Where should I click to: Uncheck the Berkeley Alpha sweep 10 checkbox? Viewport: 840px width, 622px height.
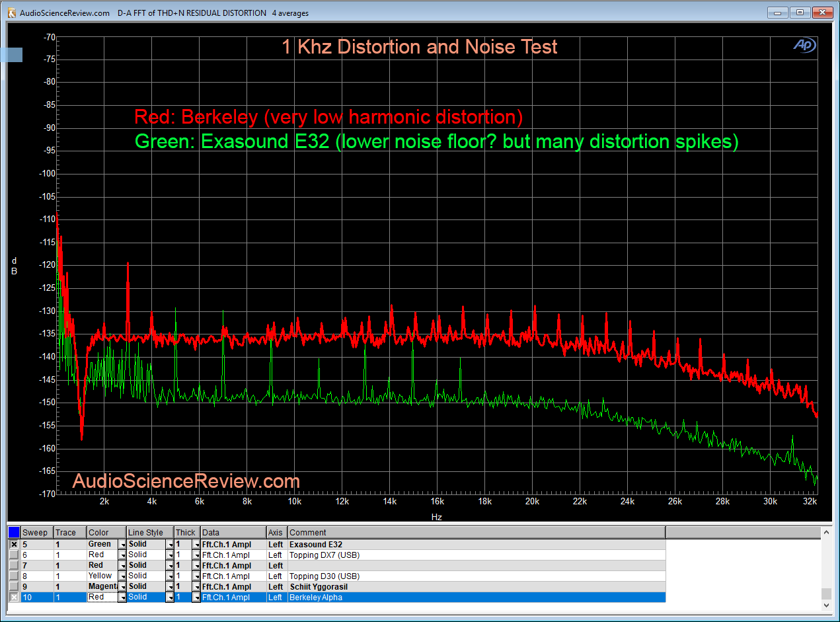click(x=14, y=597)
